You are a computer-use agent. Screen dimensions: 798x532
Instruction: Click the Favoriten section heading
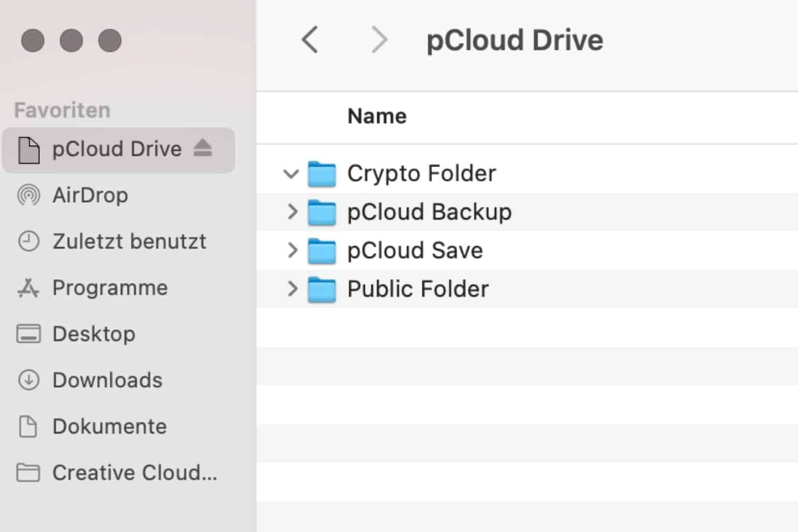pyautogui.click(x=62, y=110)
